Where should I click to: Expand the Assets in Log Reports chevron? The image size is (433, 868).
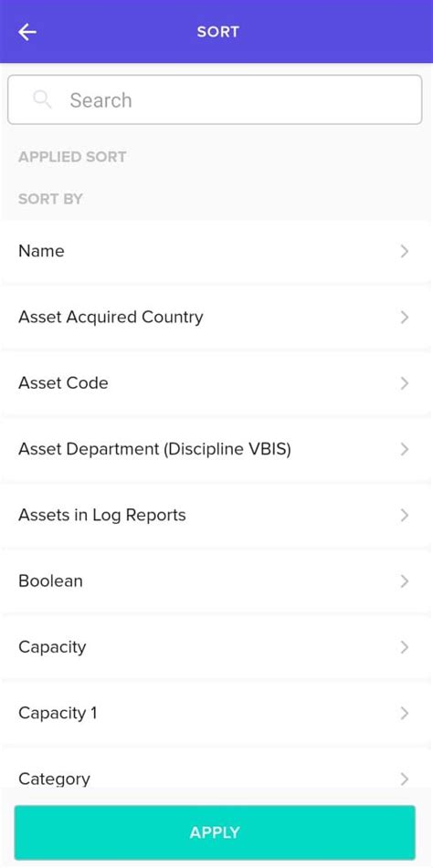[404, 516]
